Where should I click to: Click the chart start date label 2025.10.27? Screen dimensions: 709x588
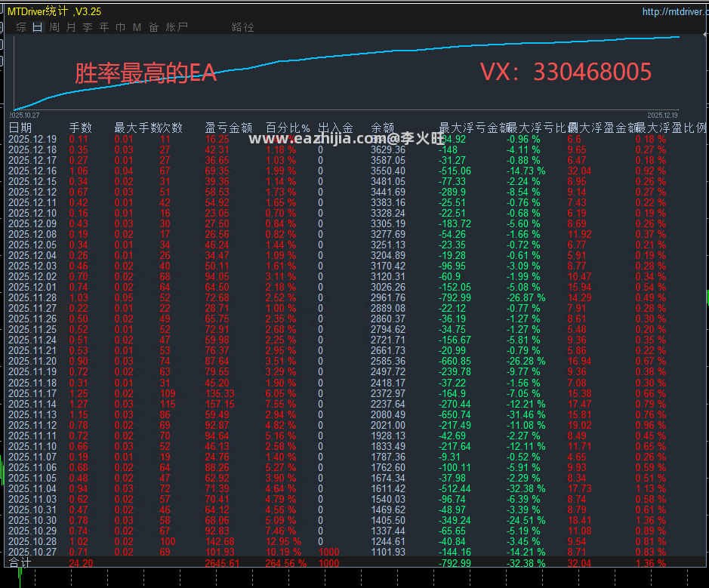point(25,115)
